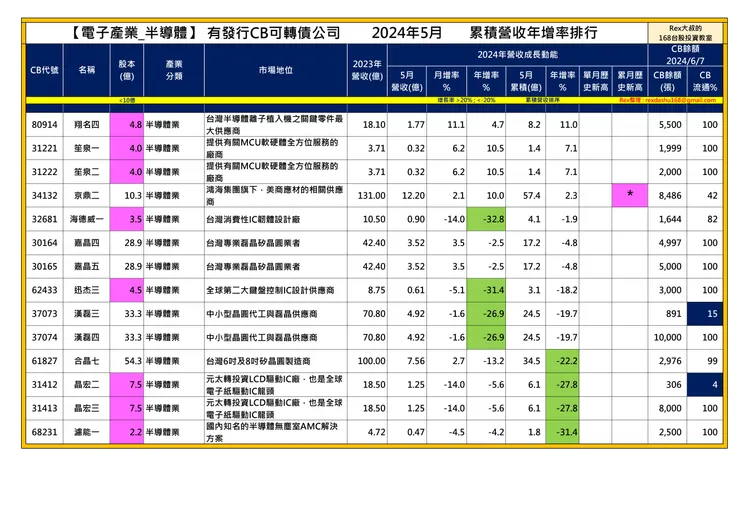The width and height of the screenshot is (740, 523).
Task: Click the Rex大叔的168台股投資教室 label
Action: [685, 33]
